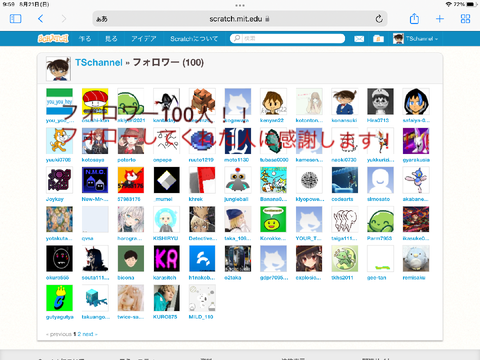The height and width of the screenshot is (360, 480).
Task: Open the karasiitch KA avatar
Action: [x=166, y=259]
